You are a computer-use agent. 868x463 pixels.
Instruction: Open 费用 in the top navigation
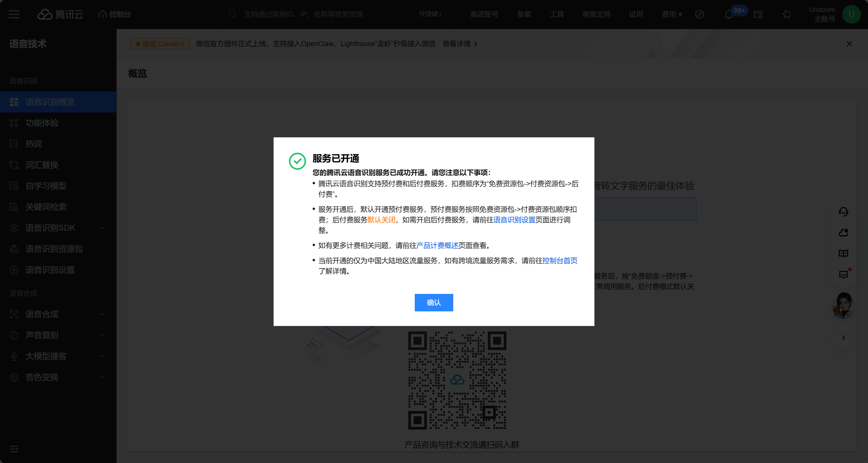click(x=668, y=14)
